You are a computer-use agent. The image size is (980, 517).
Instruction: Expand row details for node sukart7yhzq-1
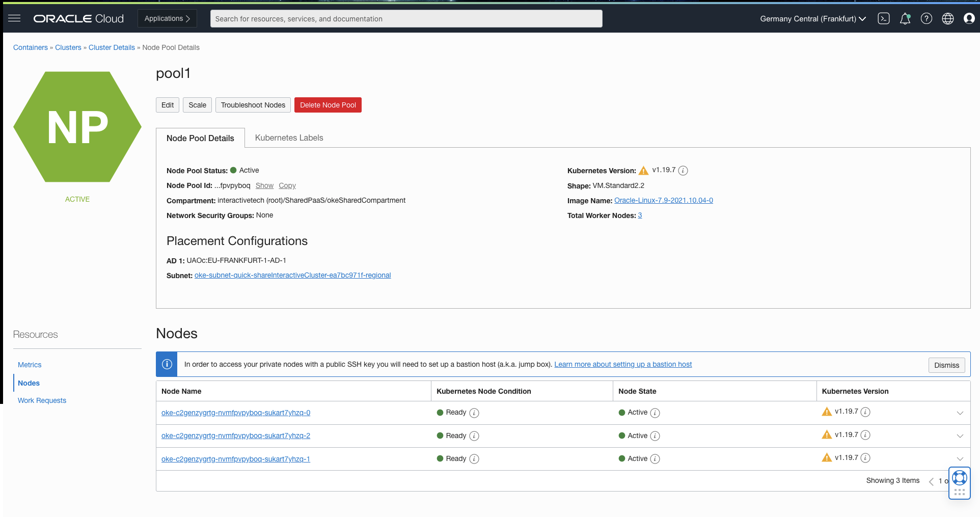[x=960, y=459]
